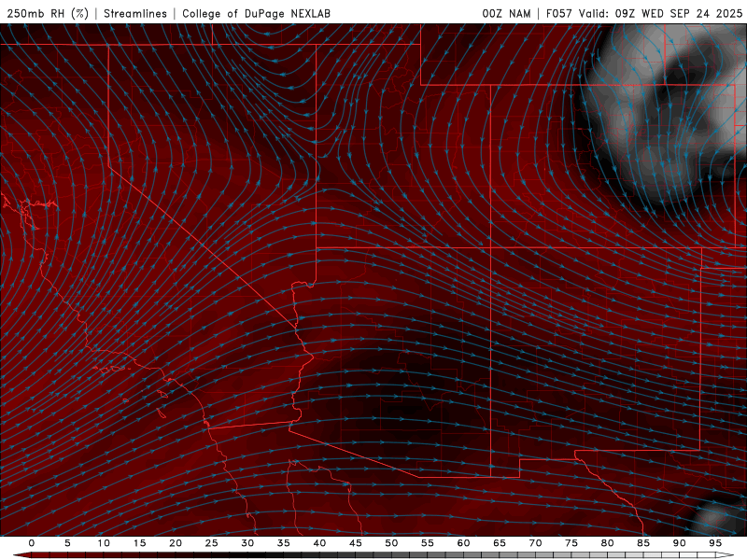Click the '85' value on the color scale
The height and width of the screenshot is (560, 747).
coord(643,543)
